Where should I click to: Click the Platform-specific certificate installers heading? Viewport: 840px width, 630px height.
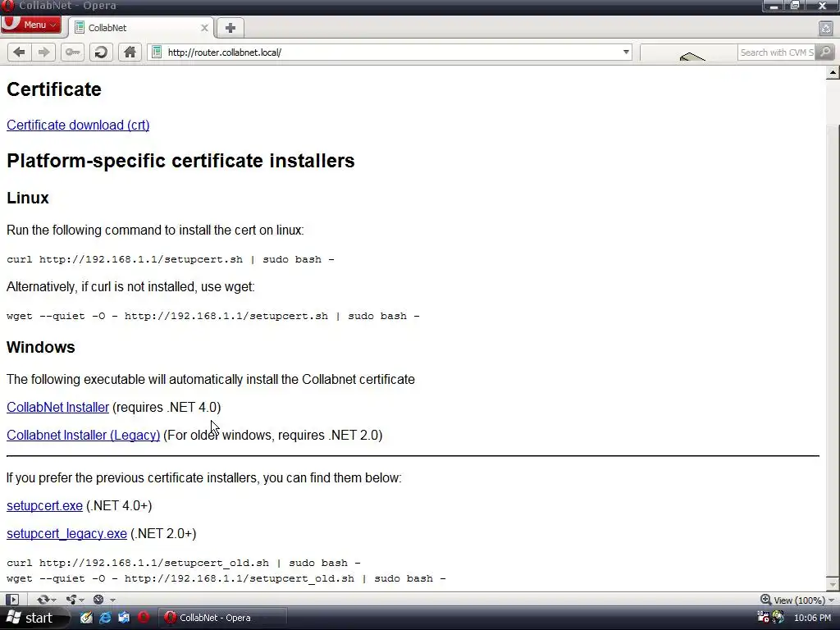(180, 161)
